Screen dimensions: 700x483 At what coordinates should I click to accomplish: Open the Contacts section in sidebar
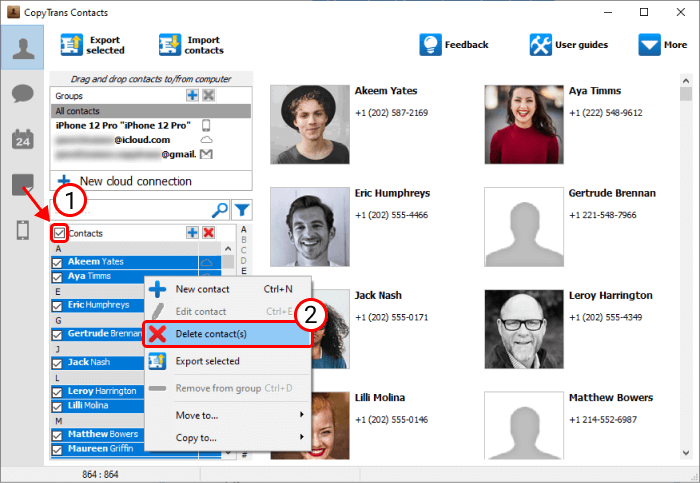[22, 47]
